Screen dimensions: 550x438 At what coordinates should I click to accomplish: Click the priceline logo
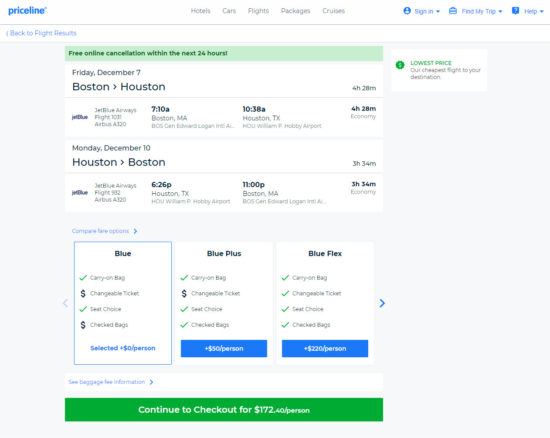(27, 11)
